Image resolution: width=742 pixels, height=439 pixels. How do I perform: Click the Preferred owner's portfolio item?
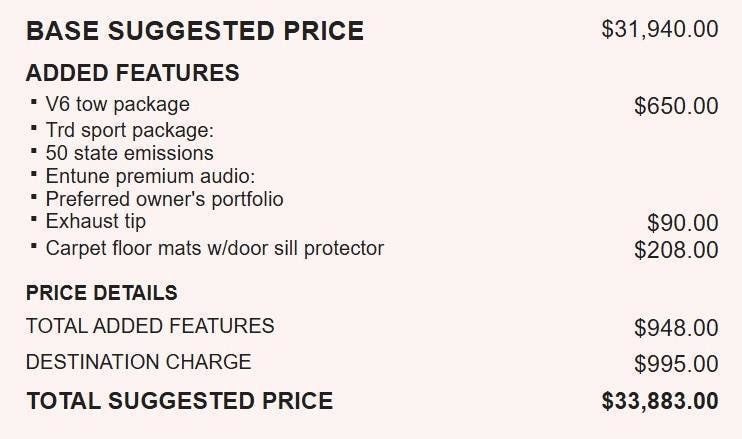(x=164, y=199)
